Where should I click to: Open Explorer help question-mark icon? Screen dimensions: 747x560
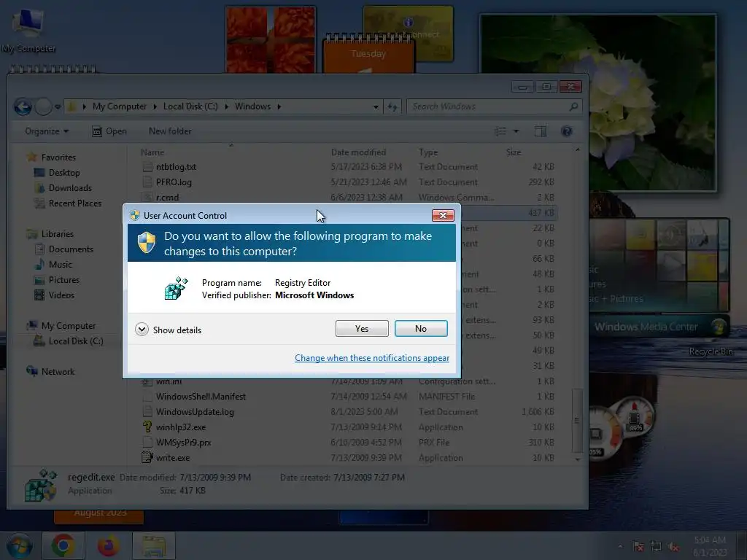click(x=566, y=131)
